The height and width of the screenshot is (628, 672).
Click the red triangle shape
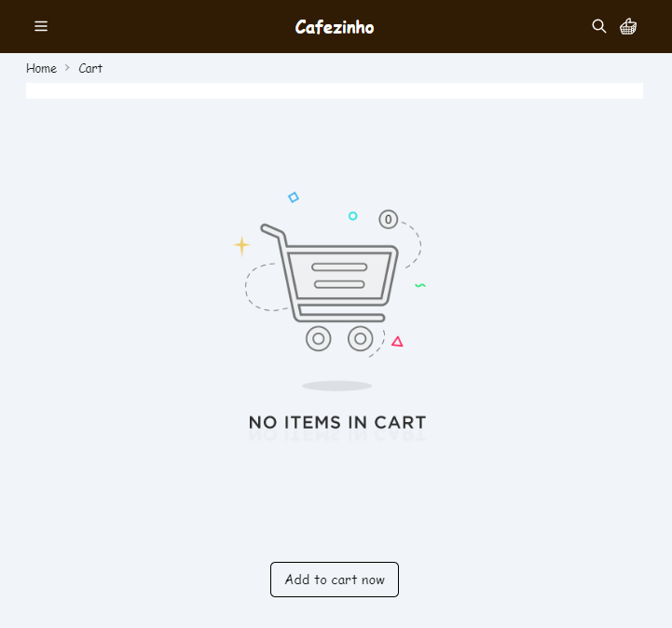[397, 342]
